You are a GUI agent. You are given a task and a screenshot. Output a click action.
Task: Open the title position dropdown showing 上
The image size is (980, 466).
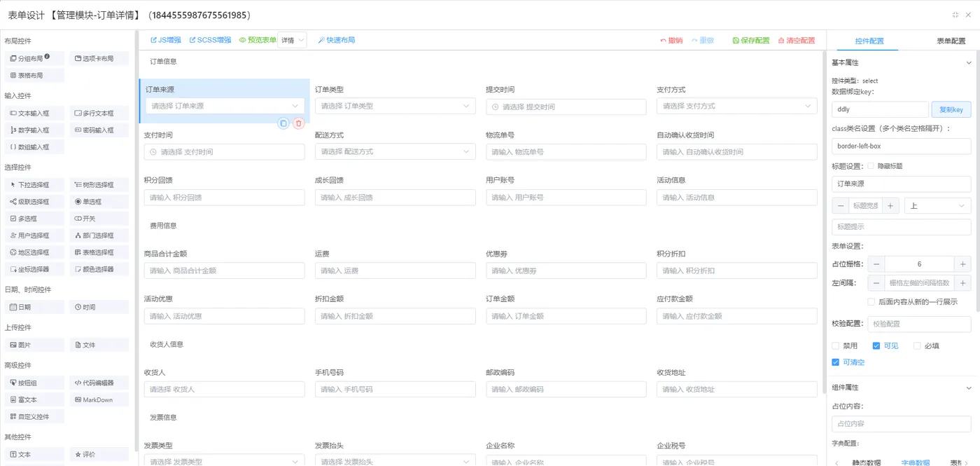point(937,205)
